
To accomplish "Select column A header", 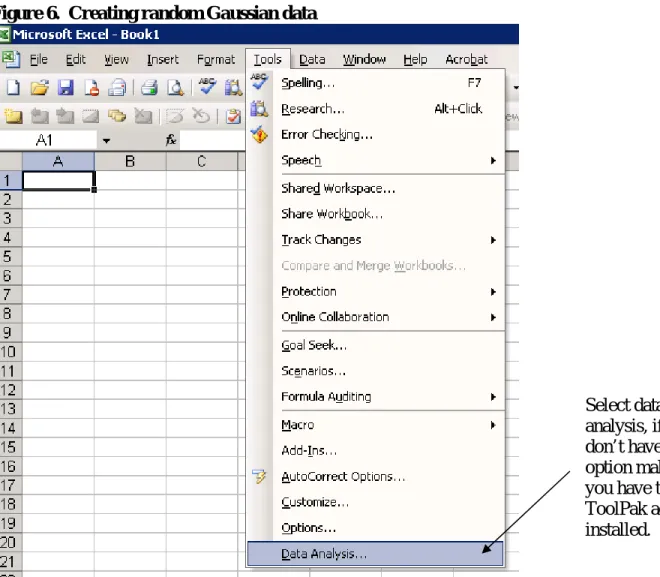I will [58, 161].
